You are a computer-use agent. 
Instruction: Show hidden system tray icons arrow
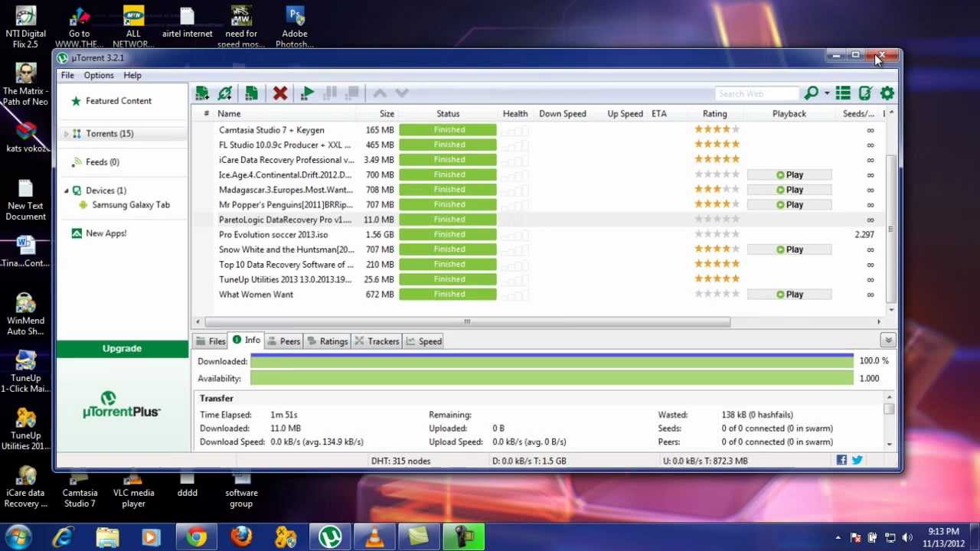coord(838,538)
